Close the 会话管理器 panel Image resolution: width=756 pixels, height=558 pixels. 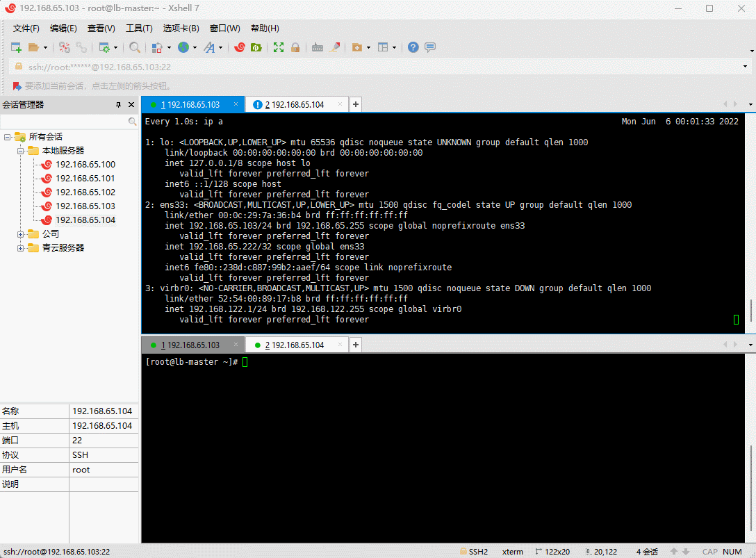tap(131, 105)
